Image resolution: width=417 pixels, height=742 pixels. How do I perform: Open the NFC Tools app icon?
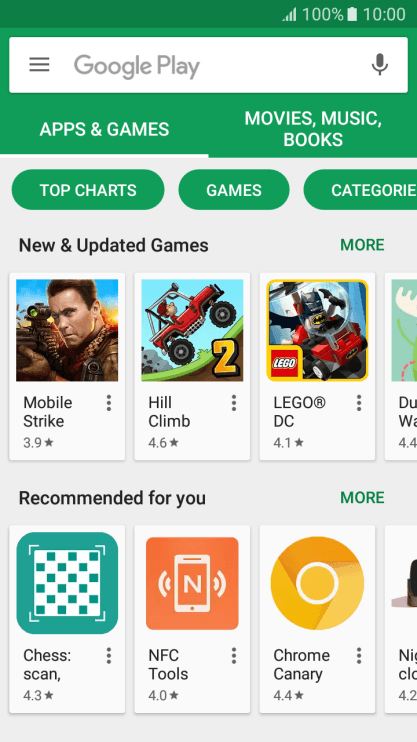(192, 583)
